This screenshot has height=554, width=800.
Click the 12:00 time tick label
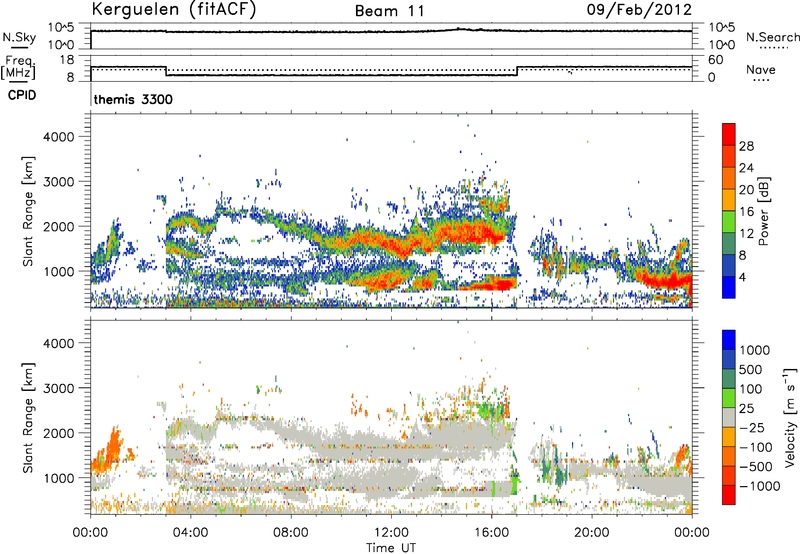pyautogui.click(x=391, y=533)
